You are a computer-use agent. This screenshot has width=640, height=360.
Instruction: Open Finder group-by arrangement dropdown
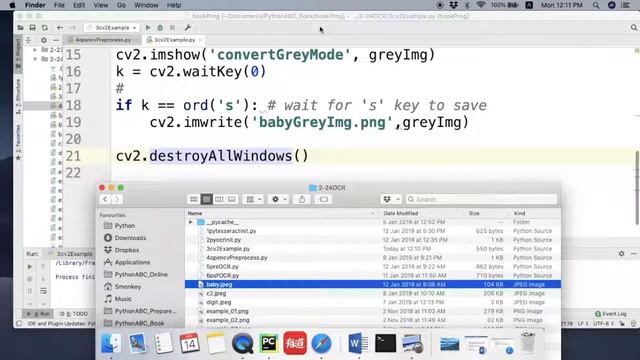coord(253,199)
